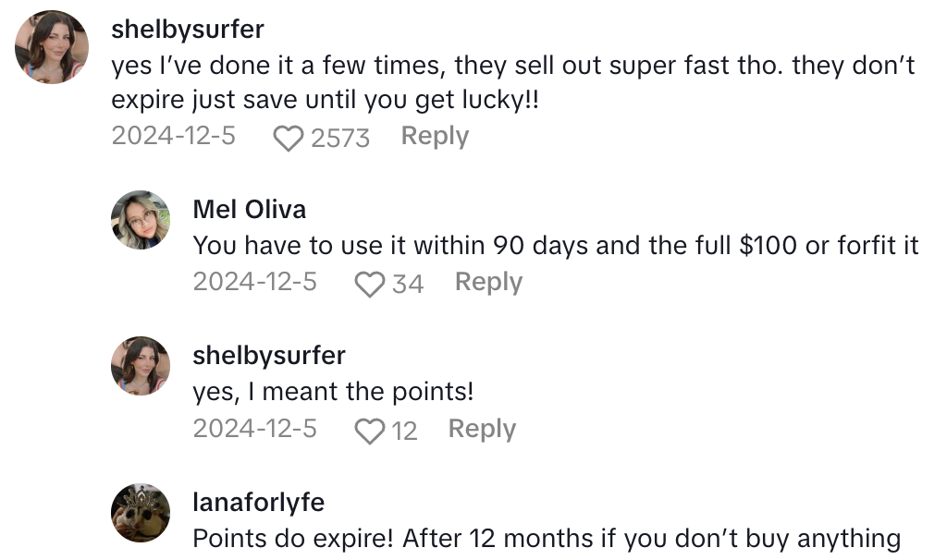Go to the lanaforlyfe username link
This screenshot has height=560, width=947.
pyautogui.click(x=258, y=502)
